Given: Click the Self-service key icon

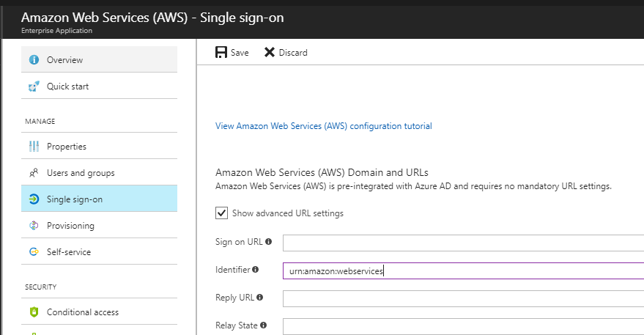Looking at the screenshot, I should tap(34, 251).
